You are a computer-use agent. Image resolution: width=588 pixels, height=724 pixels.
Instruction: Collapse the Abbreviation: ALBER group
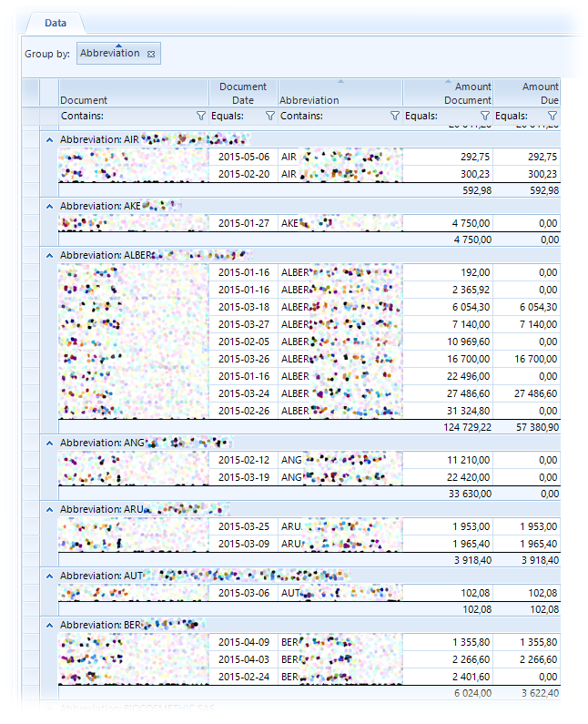[49, 255]
